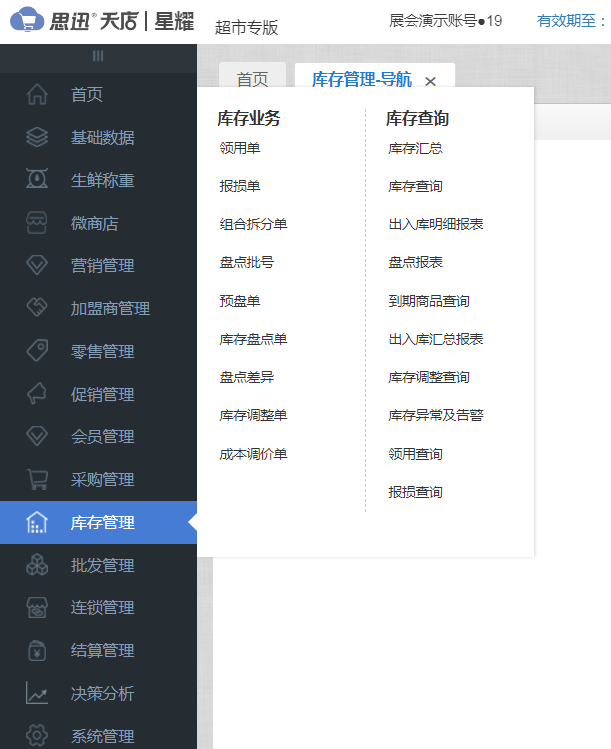The height and width of the screenshot is (749, 611).
Task: Click the 基础数据 layers icon
Action: click(37, 137)
